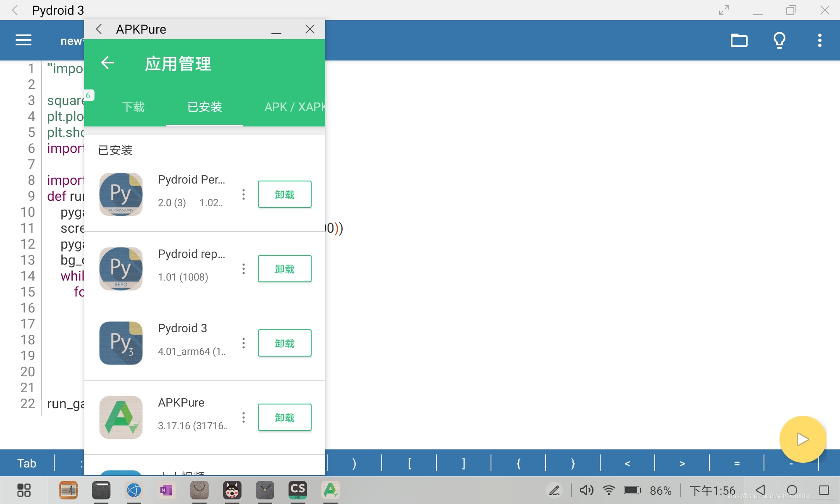840x504 pixels.
Task: Uninstall Pydroid repository plugin
Action: [x=285, y=269]
